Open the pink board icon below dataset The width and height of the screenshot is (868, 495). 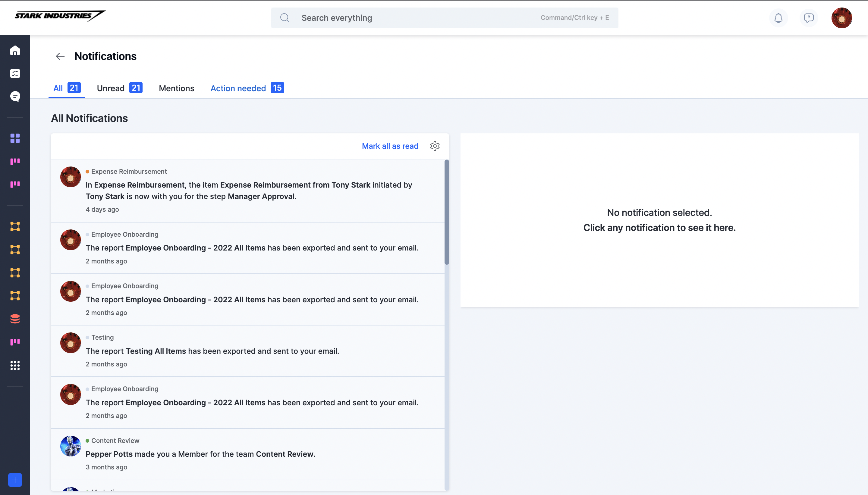[x=15, y=342]
